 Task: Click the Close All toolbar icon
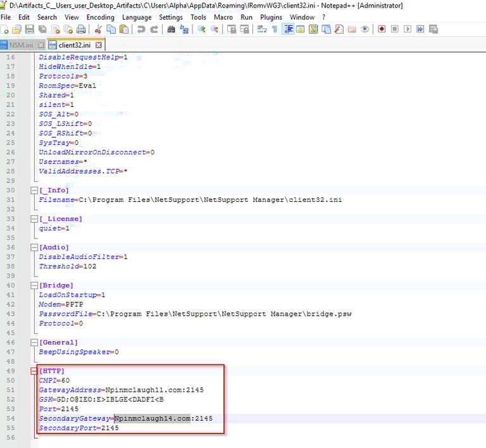[x=68, y=30]
